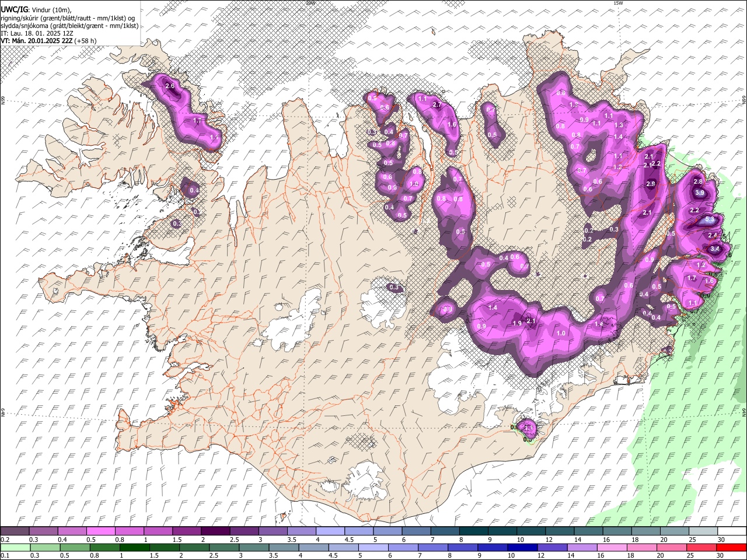Image resolution: width=747 pixels, height=560 pixels.
Task: Click the dark mauve 0.2 swatch in upper legend
Action: [15, 531]
